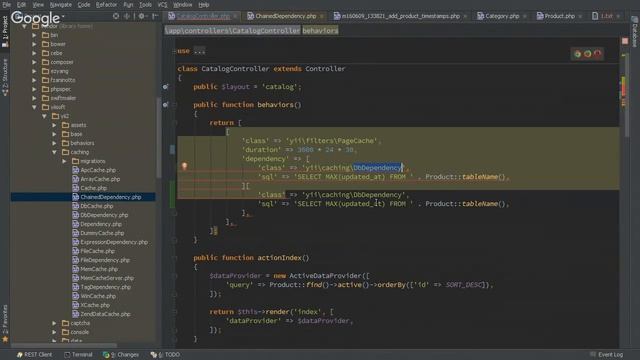
Task: Hide the Project tool window using header icon
Action: [155, 16]
